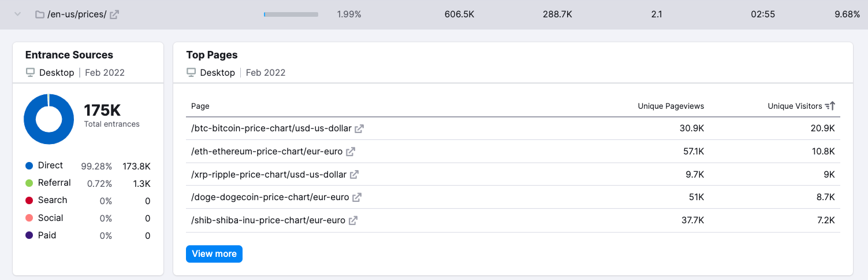This screenshot has height=280, width=868.
Task: Select the Direct blue legend dot
Action: click(29, 166)
